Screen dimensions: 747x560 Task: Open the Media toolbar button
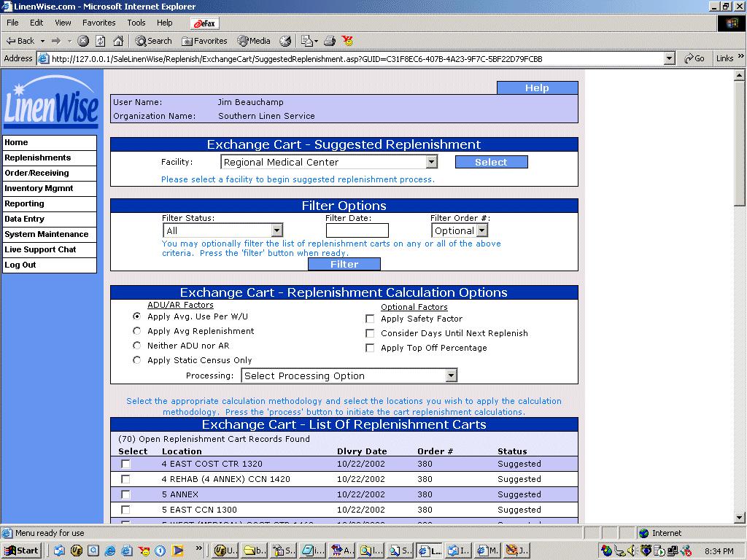[254, 41]
